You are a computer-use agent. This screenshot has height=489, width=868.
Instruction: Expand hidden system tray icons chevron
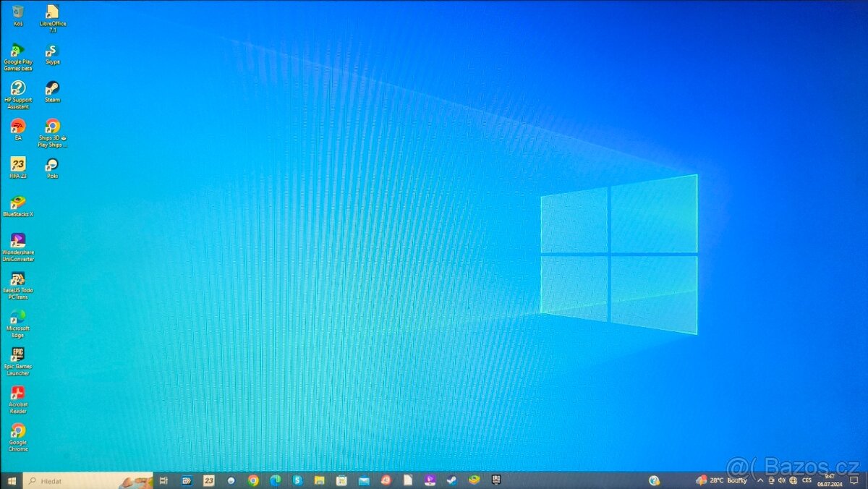759,480
